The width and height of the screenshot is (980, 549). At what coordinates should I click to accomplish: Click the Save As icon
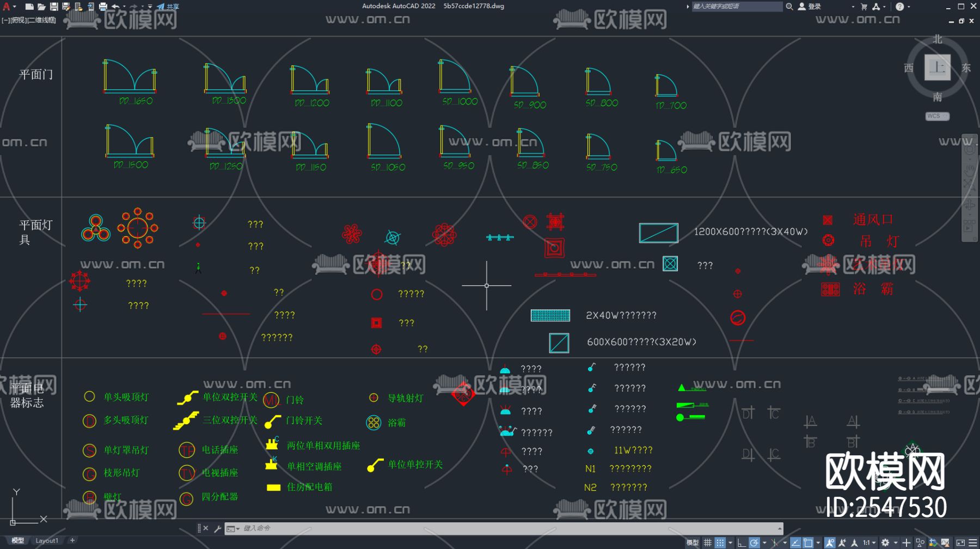click(x=66, y=7)
